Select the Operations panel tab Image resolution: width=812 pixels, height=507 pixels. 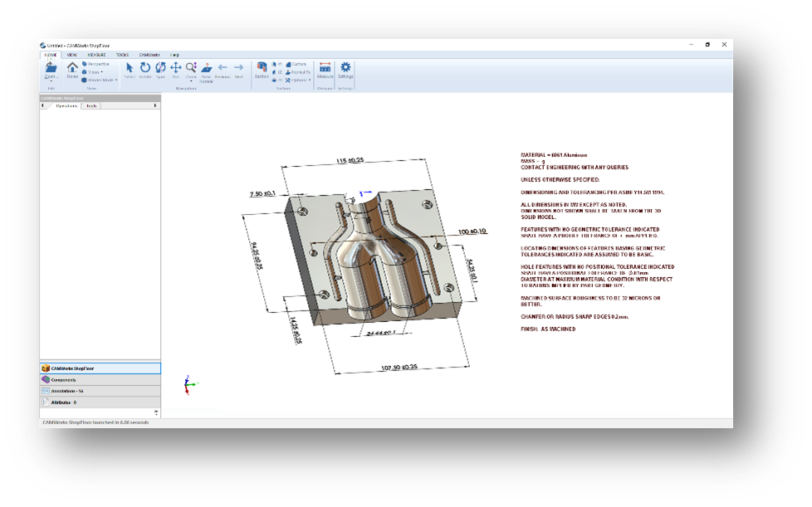pos(66,105)
